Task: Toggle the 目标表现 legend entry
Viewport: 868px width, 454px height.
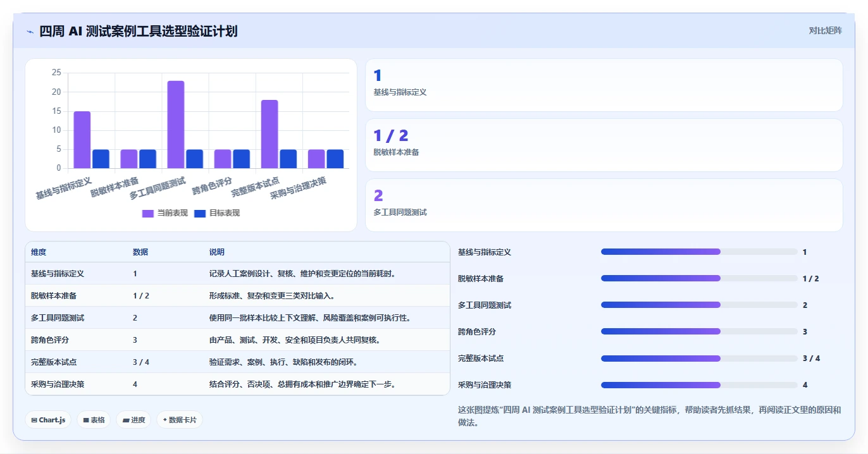Action: [x=217, y=213]
